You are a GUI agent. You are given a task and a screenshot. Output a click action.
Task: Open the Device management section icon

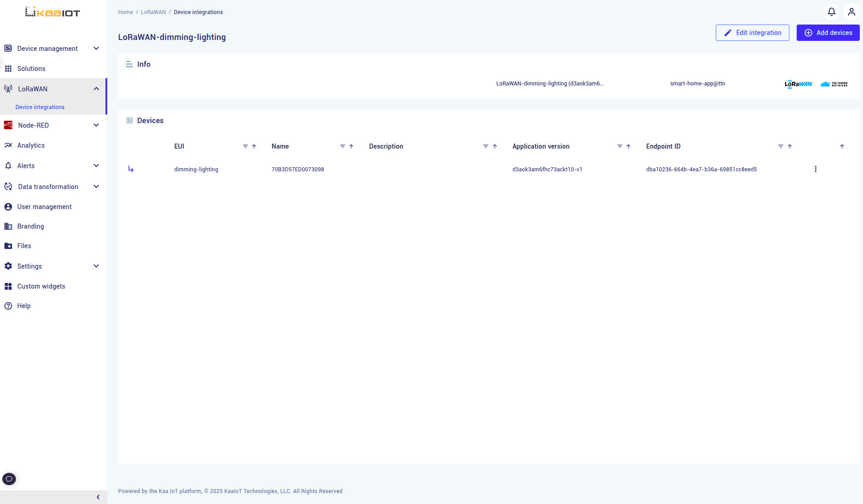coord(8,48)
